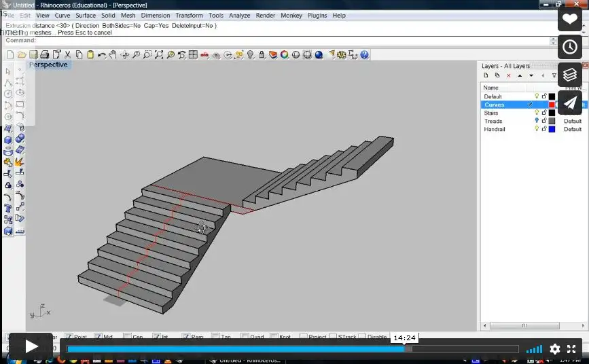Click the four-viewport layout icon

(193, 55)
